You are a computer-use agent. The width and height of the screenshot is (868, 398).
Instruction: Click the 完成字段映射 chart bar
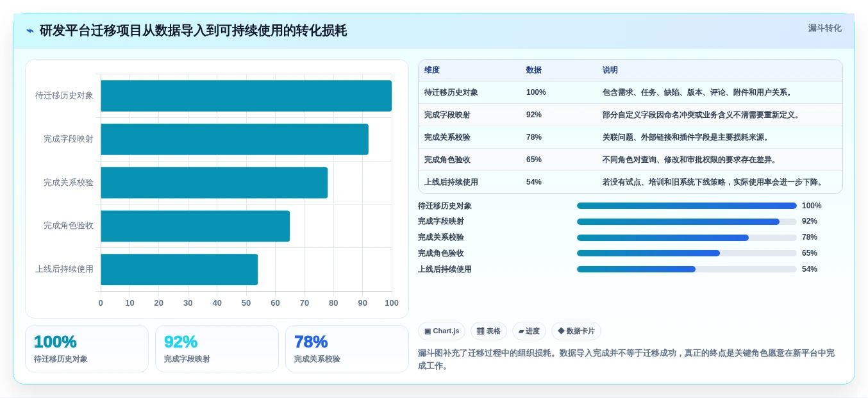click(x=235, y=139)
